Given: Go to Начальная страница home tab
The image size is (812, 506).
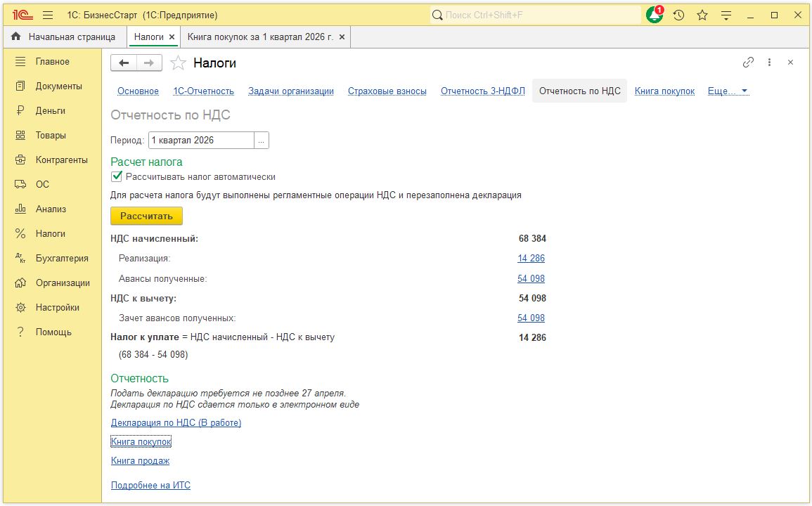Looking at the screenshot, I should (63, 37).
